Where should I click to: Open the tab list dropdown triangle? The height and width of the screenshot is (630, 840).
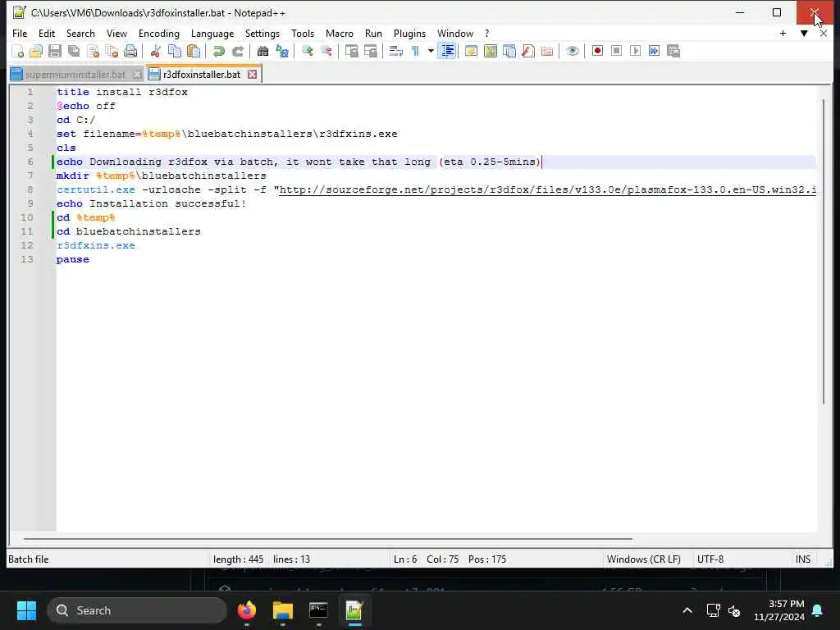pyautogui.click(x=804, y=33)
